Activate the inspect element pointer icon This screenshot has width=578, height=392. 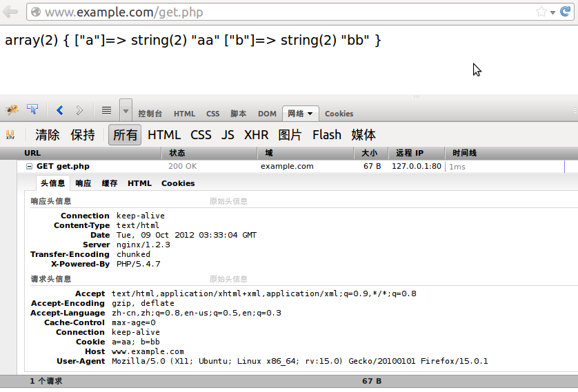click(33, 110)
